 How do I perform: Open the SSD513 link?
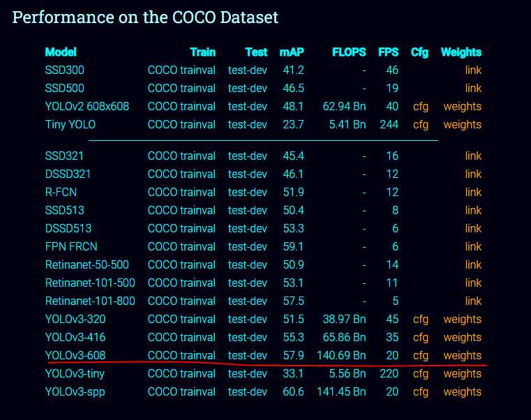tap(473, 210)
